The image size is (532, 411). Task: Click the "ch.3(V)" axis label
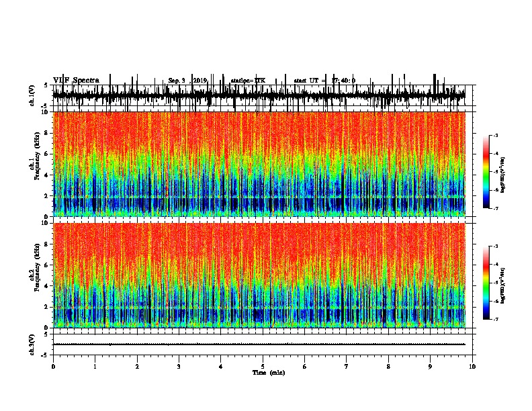click(32, 345)
